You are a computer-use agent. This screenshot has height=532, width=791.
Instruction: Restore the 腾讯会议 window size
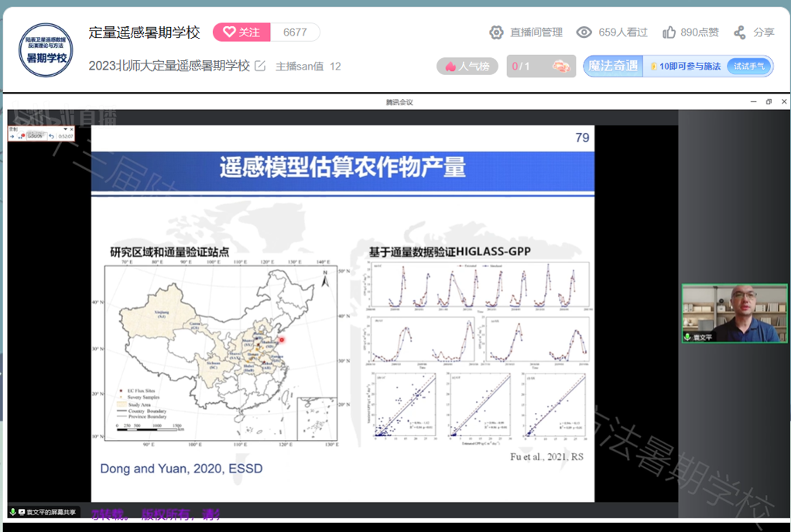tap(769, 102)
